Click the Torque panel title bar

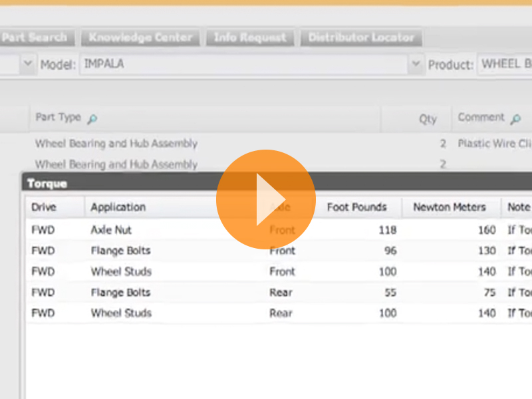[x=133, y=183]
